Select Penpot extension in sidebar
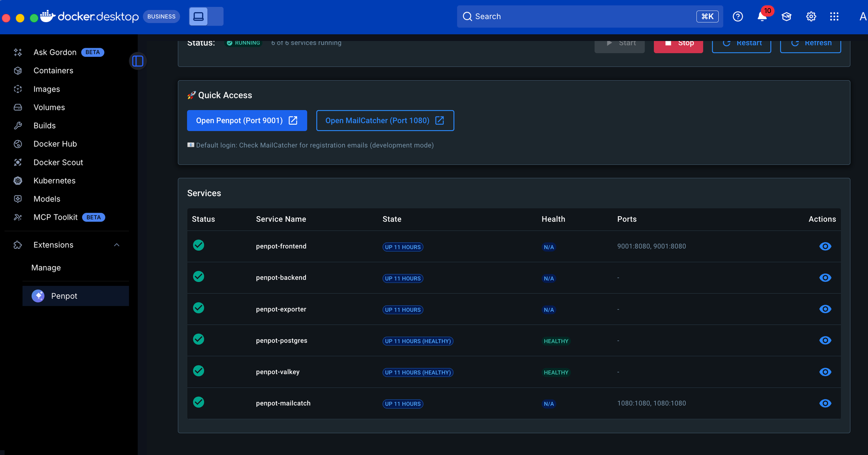868x455 pixels. point(64,296)
